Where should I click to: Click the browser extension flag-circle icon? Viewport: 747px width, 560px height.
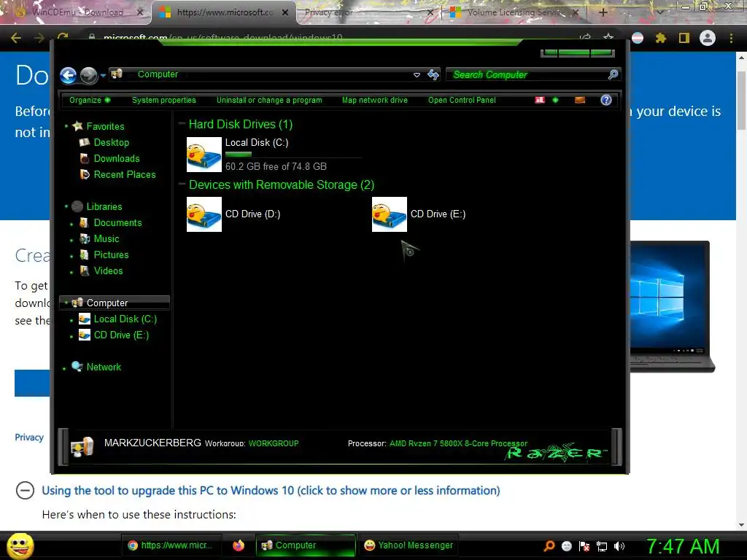(x=638, y=38)
